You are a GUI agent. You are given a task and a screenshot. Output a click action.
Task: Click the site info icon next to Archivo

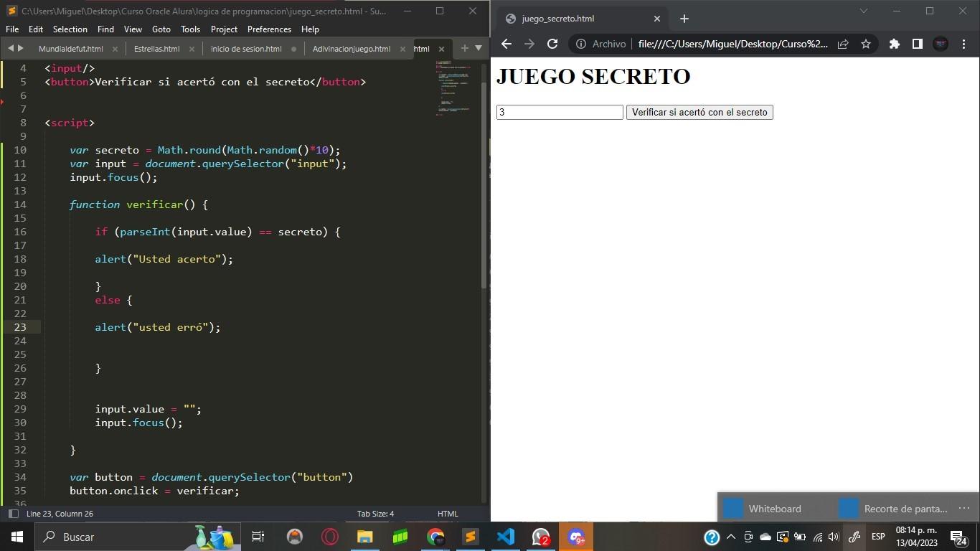point(580,44)
